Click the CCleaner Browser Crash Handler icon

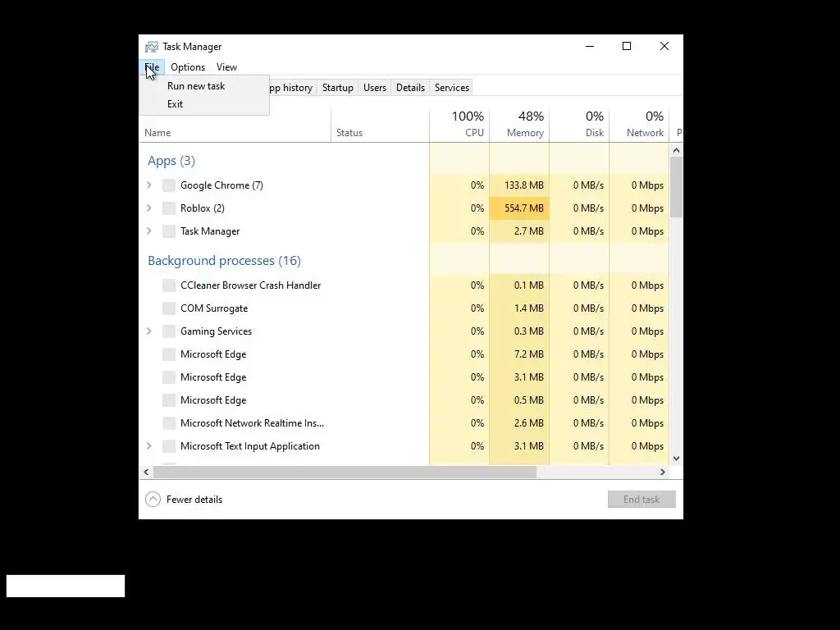coord(169,285)
